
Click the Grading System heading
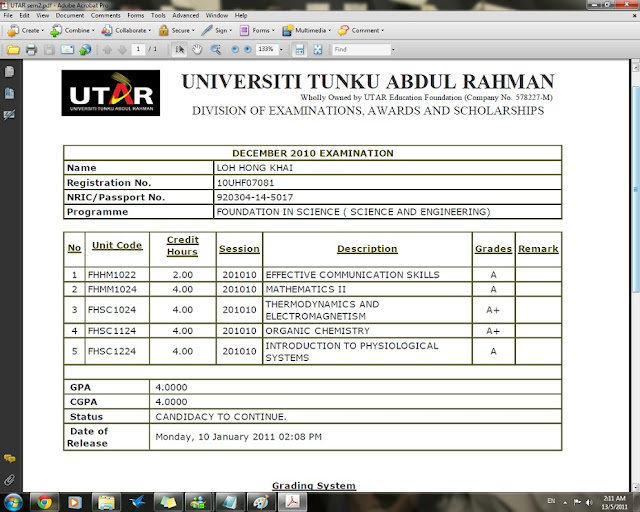click(x=314, y=485)
